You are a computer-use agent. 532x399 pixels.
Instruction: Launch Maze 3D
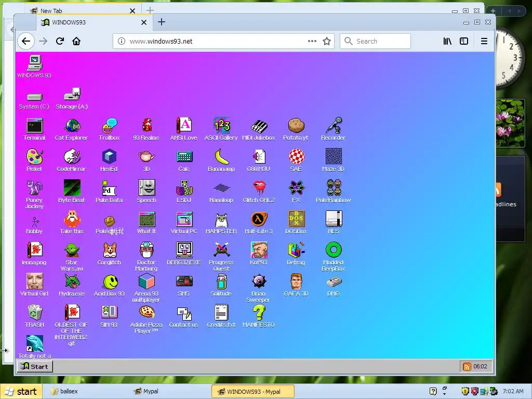333,160
